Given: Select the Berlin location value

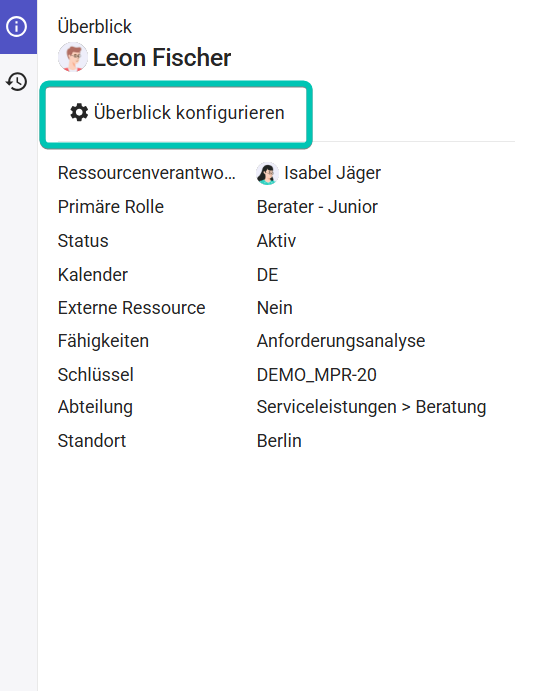Looking at the screenshot, I should [279, 441].
